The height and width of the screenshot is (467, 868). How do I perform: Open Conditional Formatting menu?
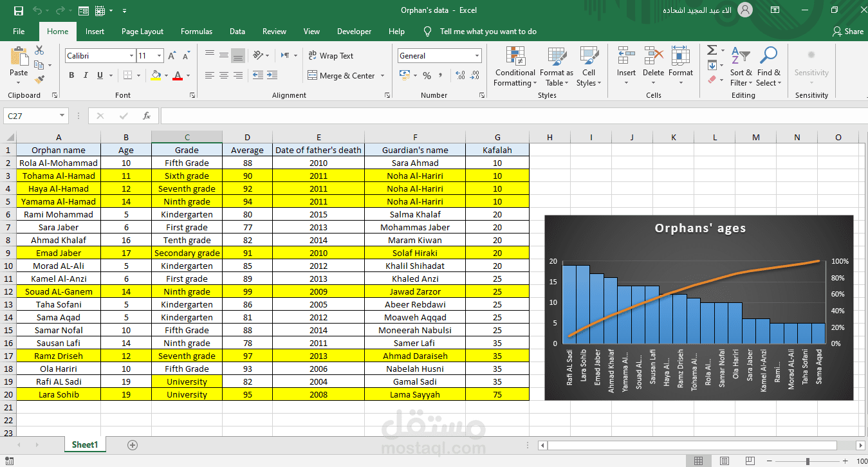tap(515, 66)
